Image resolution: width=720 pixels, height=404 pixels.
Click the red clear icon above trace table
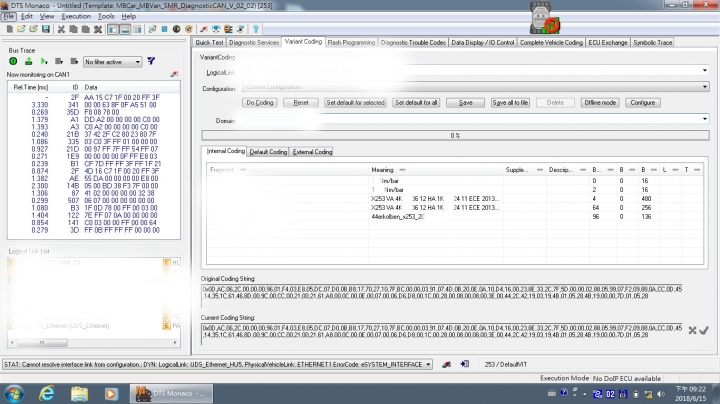point(174,74)
